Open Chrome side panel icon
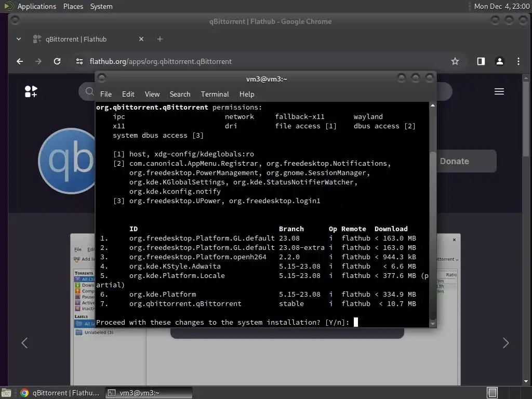Image resolution: width=532 pixels, height=399 pixels. 481,61
